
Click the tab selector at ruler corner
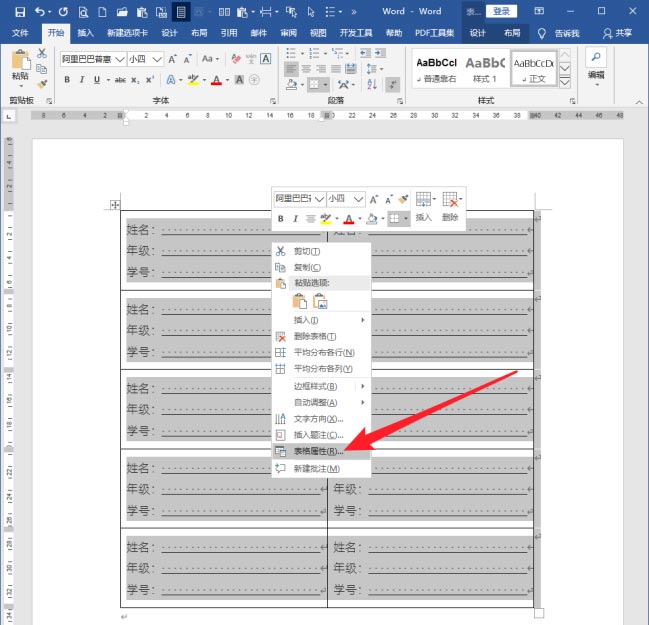[9, 117]
